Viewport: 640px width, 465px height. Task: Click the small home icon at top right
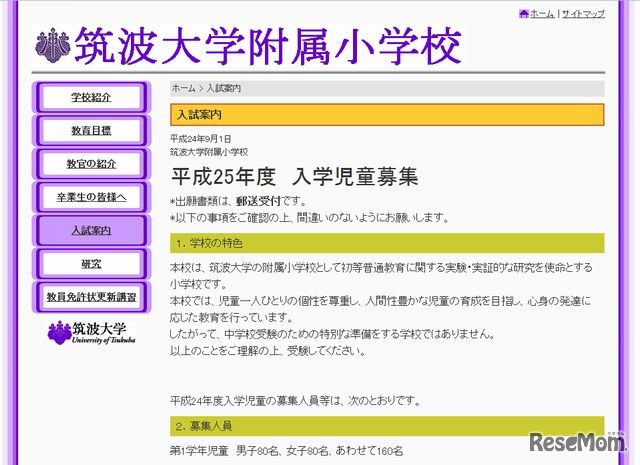pos(523,14)
